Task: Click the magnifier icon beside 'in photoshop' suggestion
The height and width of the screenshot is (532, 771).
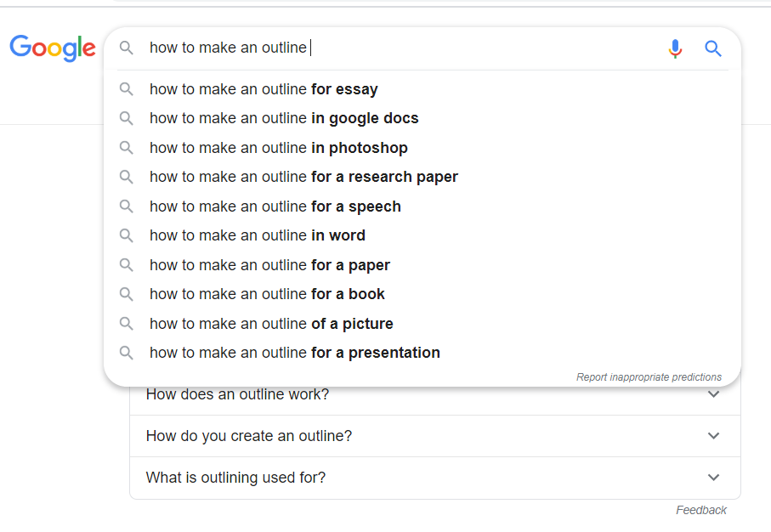Action: (127, 148)
